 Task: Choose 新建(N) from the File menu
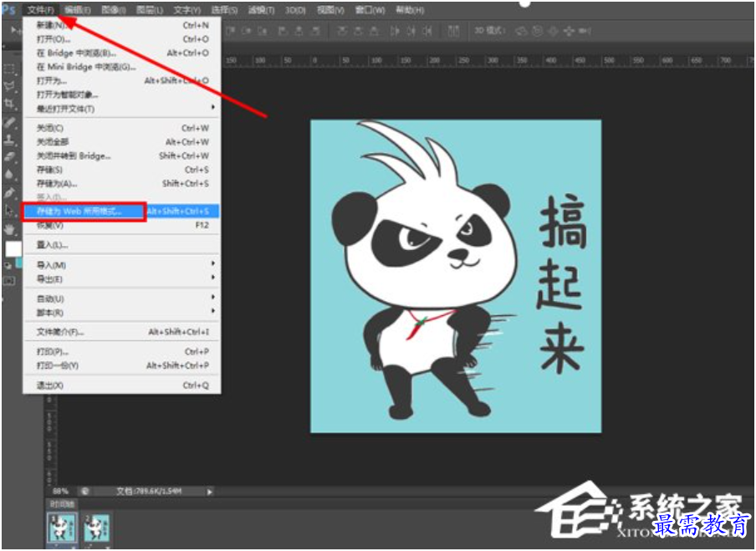point(120,24)
